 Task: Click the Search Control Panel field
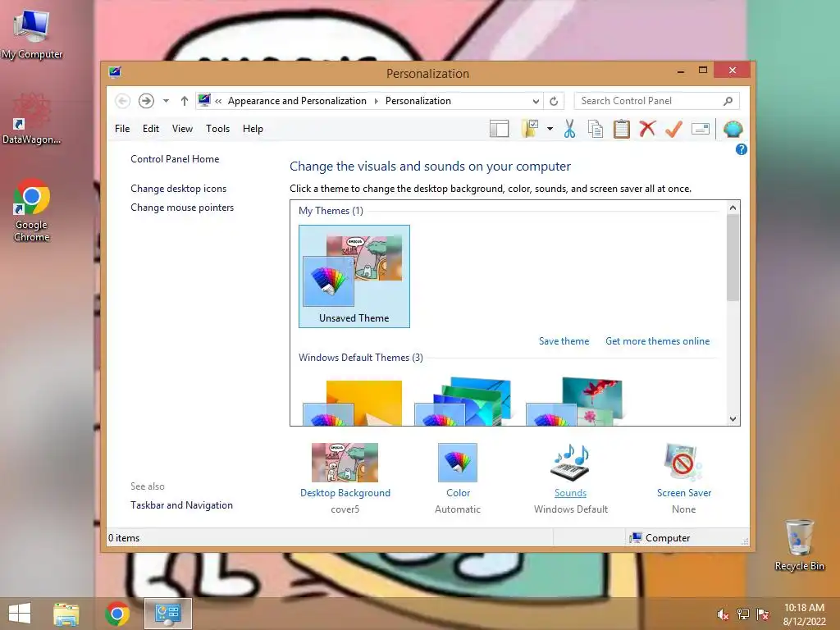657,101
